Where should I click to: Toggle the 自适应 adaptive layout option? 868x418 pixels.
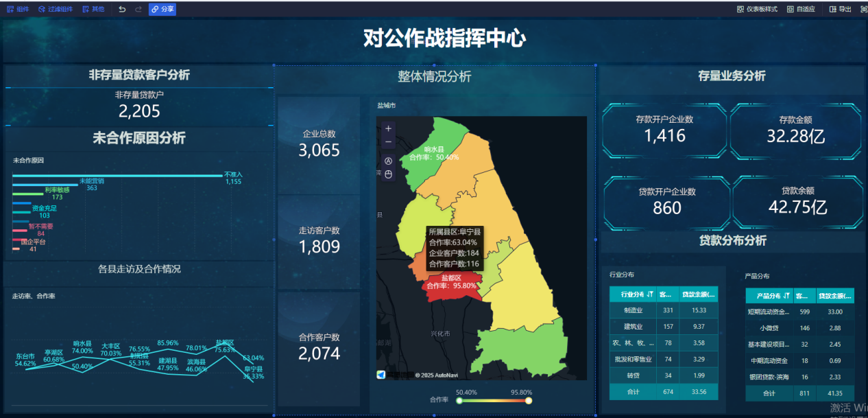801,9
